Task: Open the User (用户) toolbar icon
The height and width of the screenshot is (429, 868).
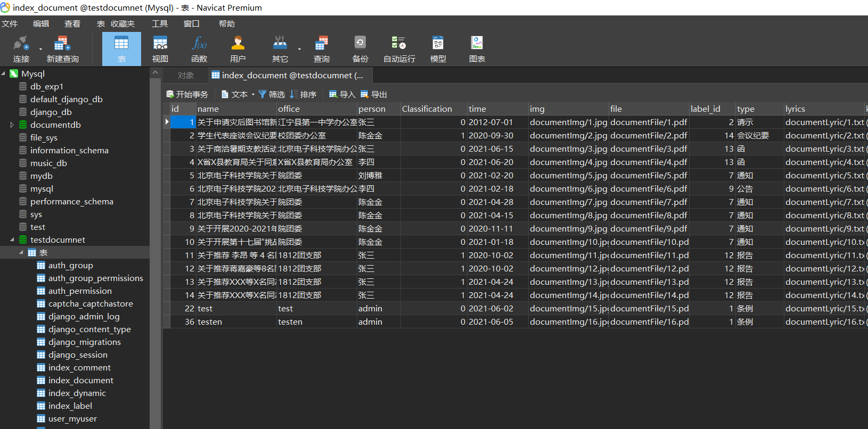Action: pyautogui.click(x=238, y=49)
